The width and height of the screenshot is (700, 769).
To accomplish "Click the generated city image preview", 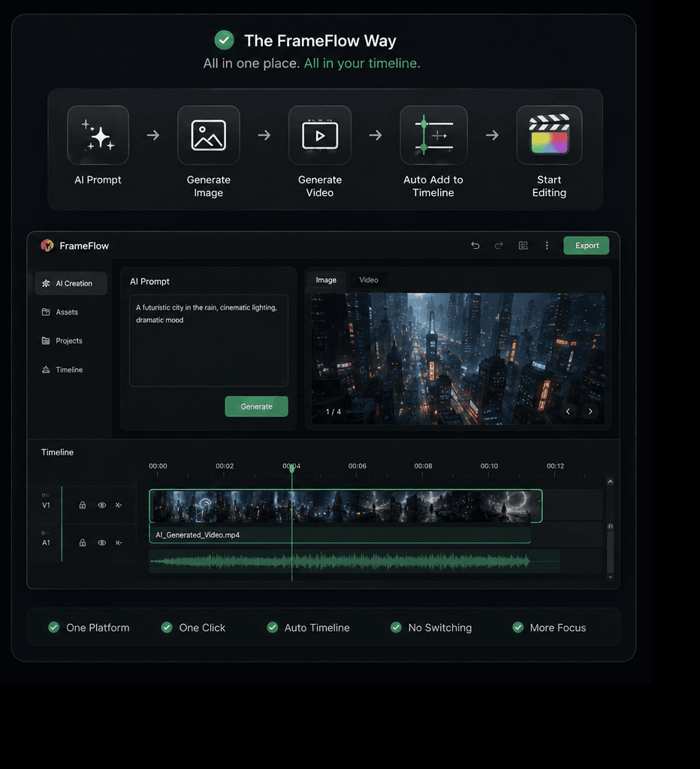I will pyautogui.click(x=458, y=358).
